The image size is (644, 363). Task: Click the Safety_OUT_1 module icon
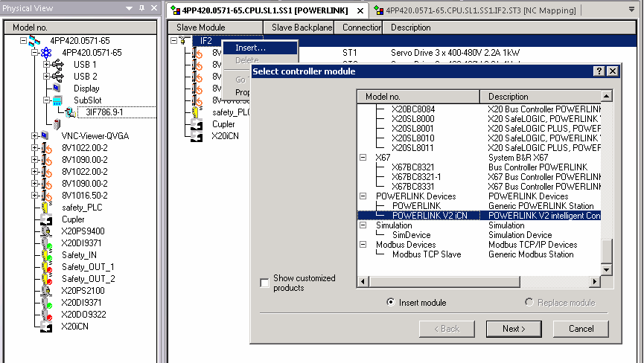click(46, 267)
